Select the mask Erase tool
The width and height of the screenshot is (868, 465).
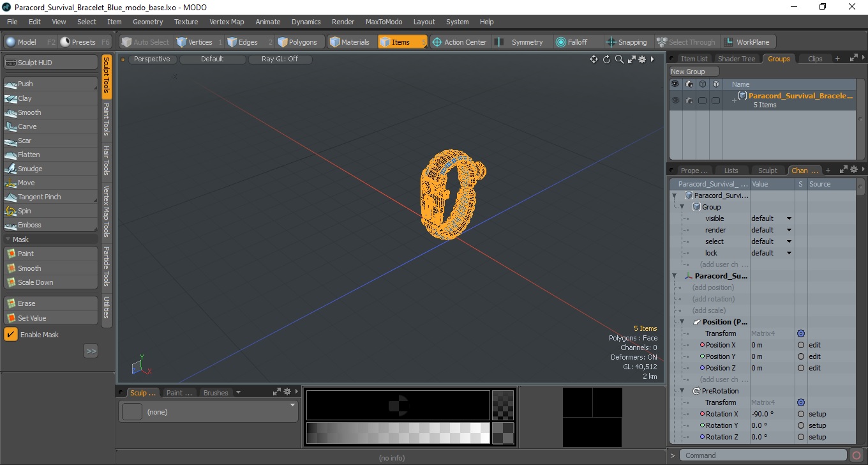coord(50,303)
